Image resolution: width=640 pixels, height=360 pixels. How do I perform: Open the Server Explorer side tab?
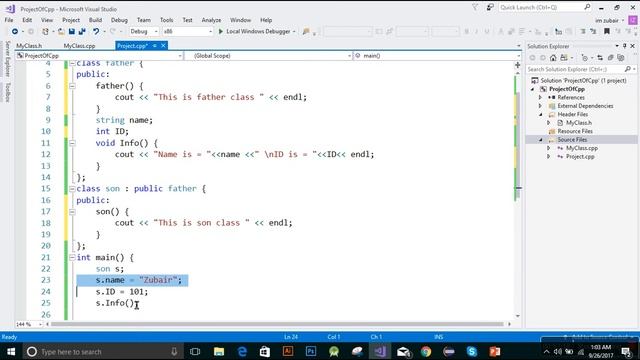click(x=7, y=59)
